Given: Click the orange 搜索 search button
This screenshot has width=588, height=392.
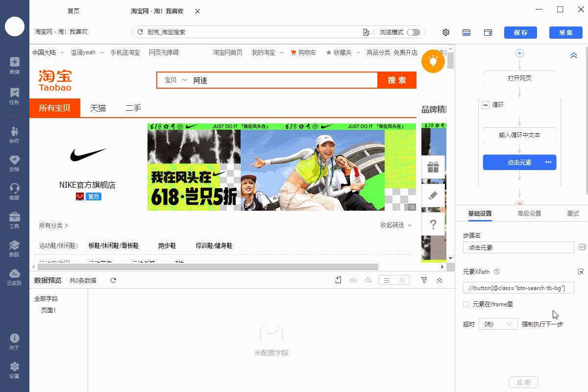Looking at the screenshot, I should coord(397,80).
